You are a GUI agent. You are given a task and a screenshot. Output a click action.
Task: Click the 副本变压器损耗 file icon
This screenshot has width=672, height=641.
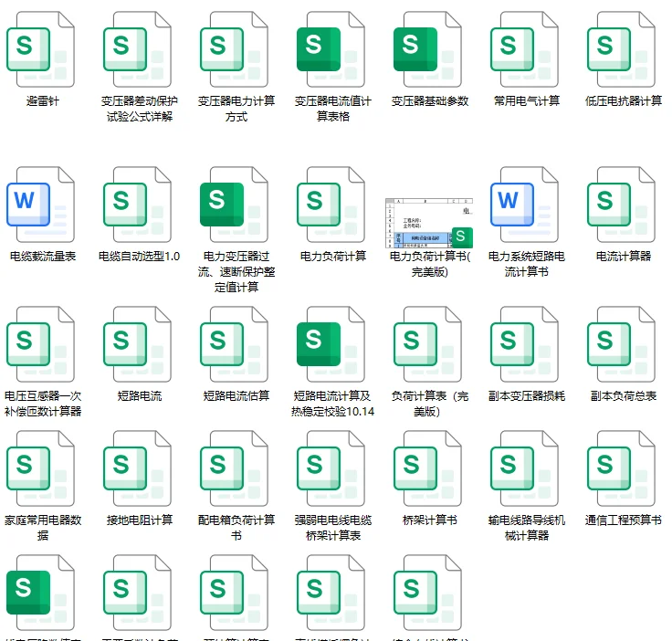coord(525,344)
